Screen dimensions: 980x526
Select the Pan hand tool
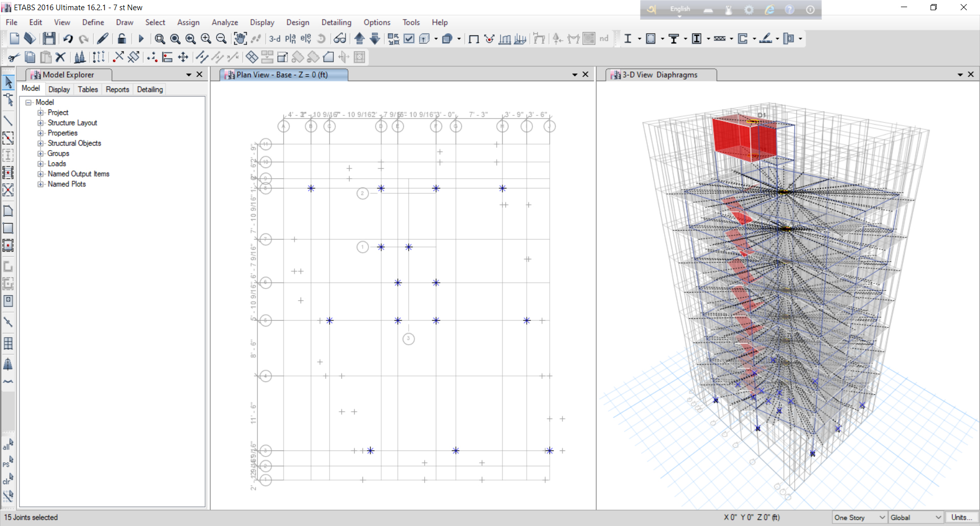(x=240, y=39)
